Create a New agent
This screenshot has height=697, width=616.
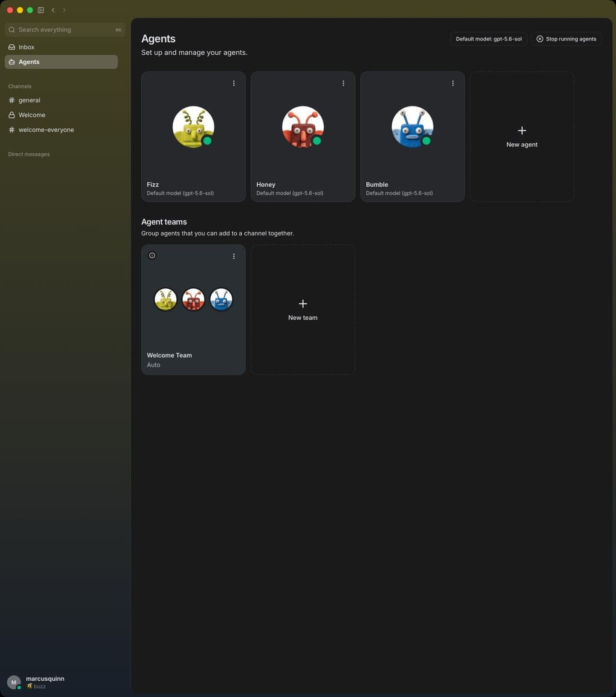(522, 137)
